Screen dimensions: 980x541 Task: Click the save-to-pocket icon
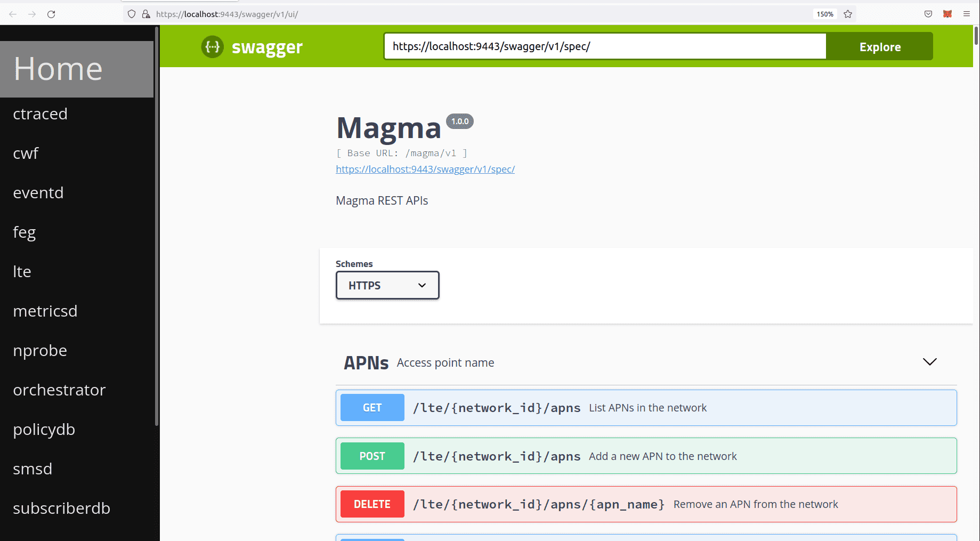pos(928,14)
